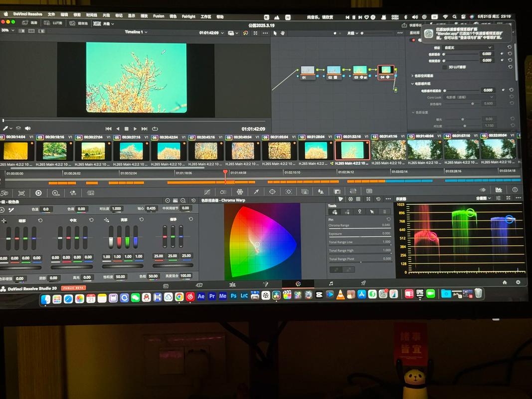Open the 文件 menu

(x=51, y=14)
